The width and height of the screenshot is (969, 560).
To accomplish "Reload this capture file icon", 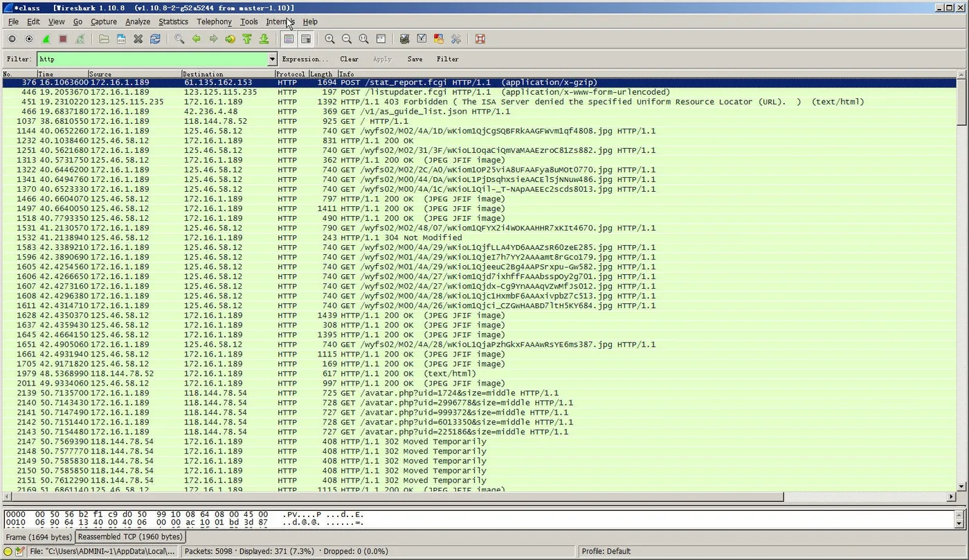I will pyautogui.click(x=155, y=39).
